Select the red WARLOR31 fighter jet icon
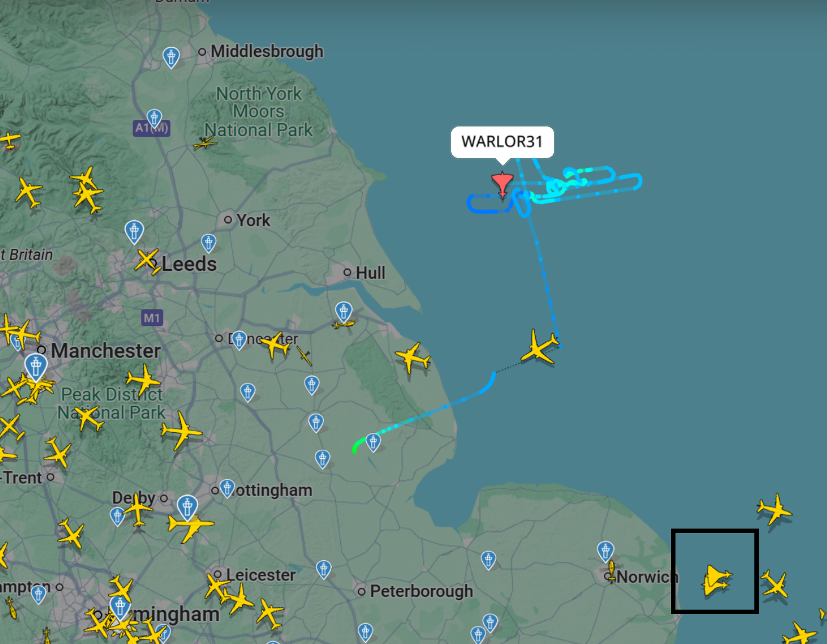827x644 pixels. point(502,185)
